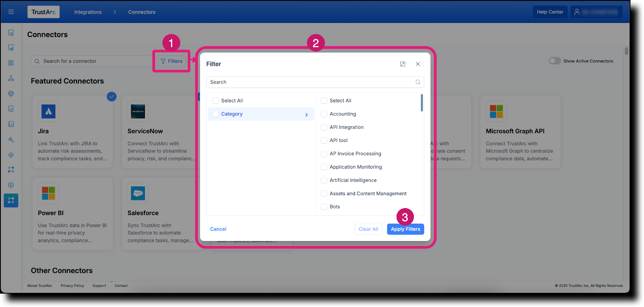The height and width of the screenshot is (307, 644).
Task: Click the Salesforce cloud logo
Action: point(138,193)
